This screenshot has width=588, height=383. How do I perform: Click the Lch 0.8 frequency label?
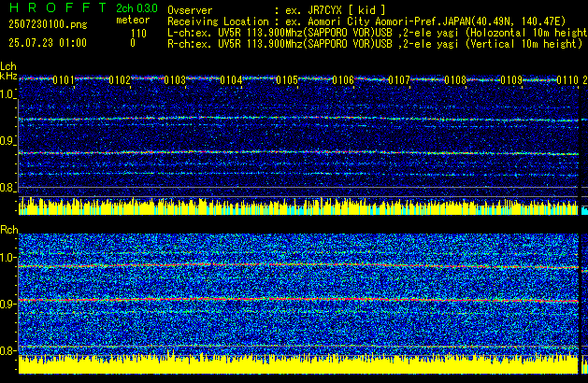pos(7,188)
